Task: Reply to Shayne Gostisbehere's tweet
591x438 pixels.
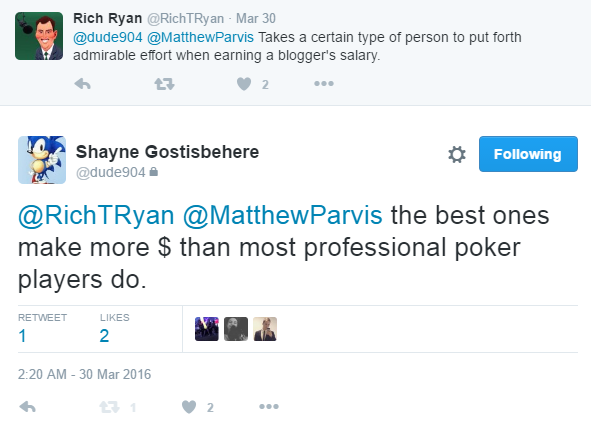Action: pyautogui.click(x=27, y=407)
